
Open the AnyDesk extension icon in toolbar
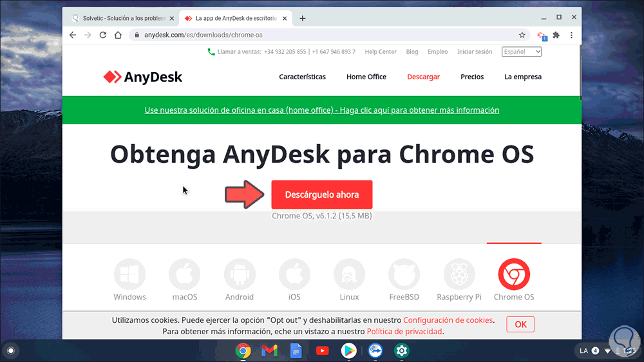(542, 35)
